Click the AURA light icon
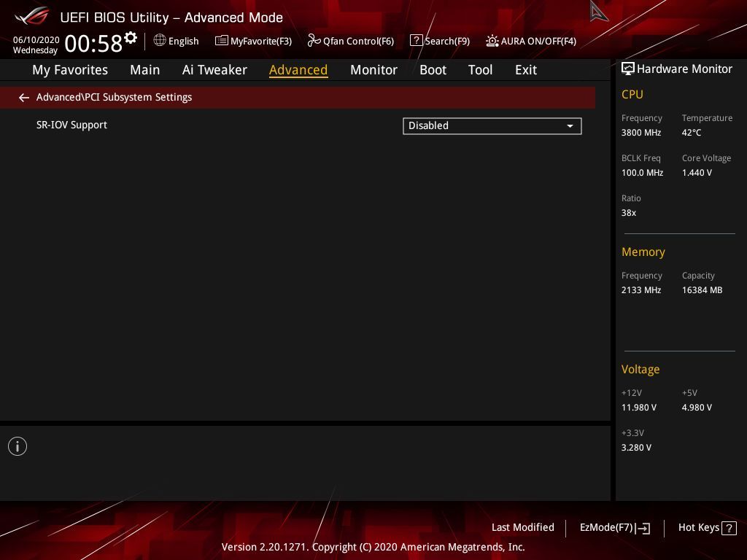Screen dimensions: 747x560 [492, 41]
